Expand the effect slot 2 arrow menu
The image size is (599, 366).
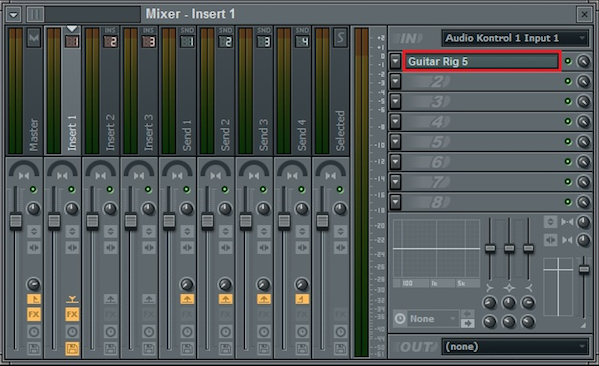pyautogui.click(x=395, y=81)
